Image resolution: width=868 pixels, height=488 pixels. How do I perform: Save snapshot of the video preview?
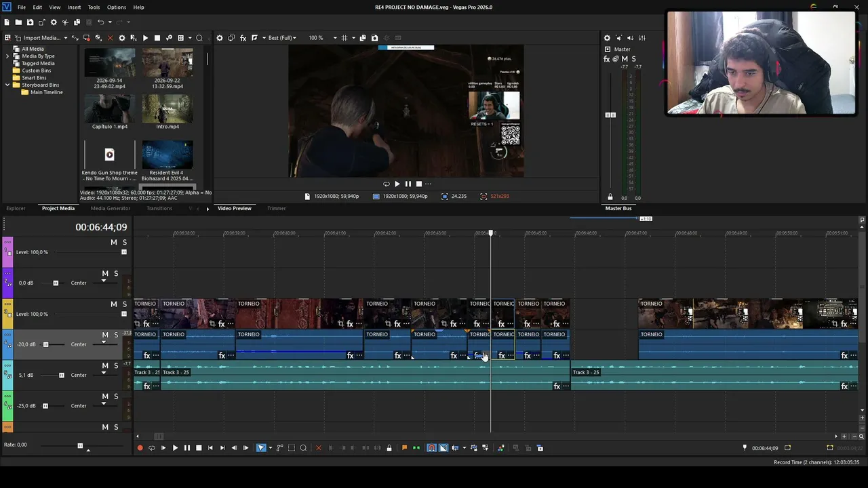(374, 38)
